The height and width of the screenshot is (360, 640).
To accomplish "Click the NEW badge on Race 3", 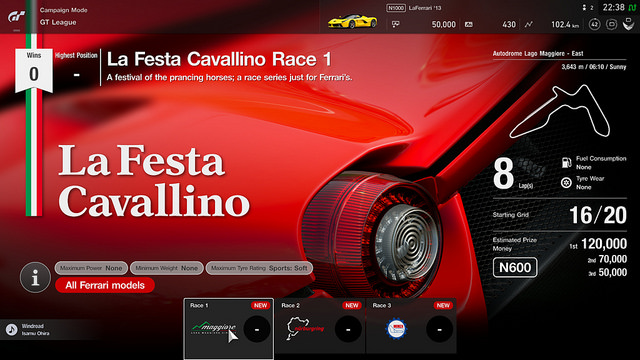I will pyautogui.click(x=443, y=305).
